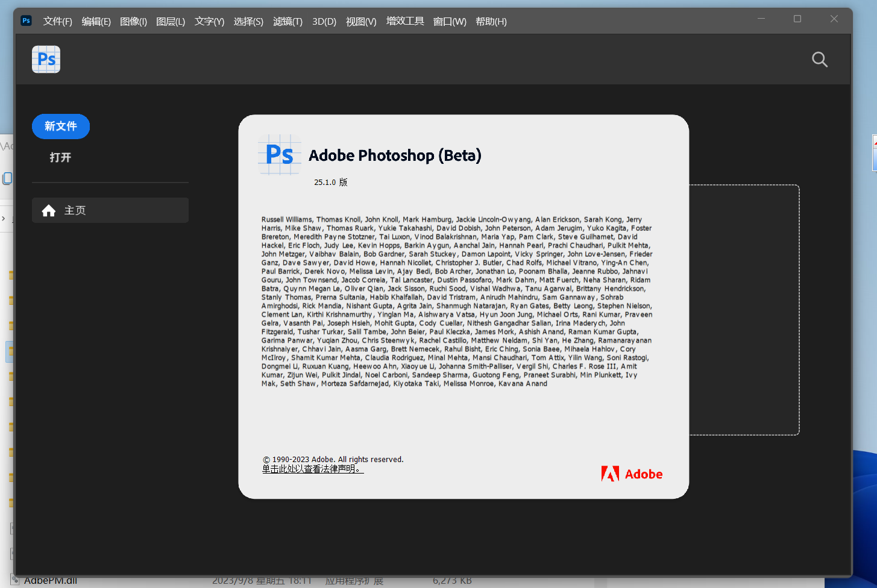Open the 增效工具 menu
877x588 pixels.
point(405,21)
